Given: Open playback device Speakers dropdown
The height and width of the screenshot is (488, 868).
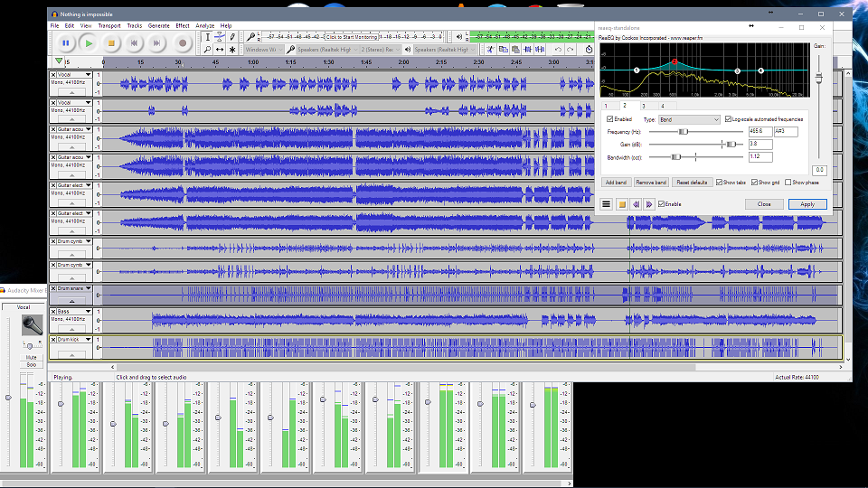Looking at the screenshot, I should click(x=445, y=49).
